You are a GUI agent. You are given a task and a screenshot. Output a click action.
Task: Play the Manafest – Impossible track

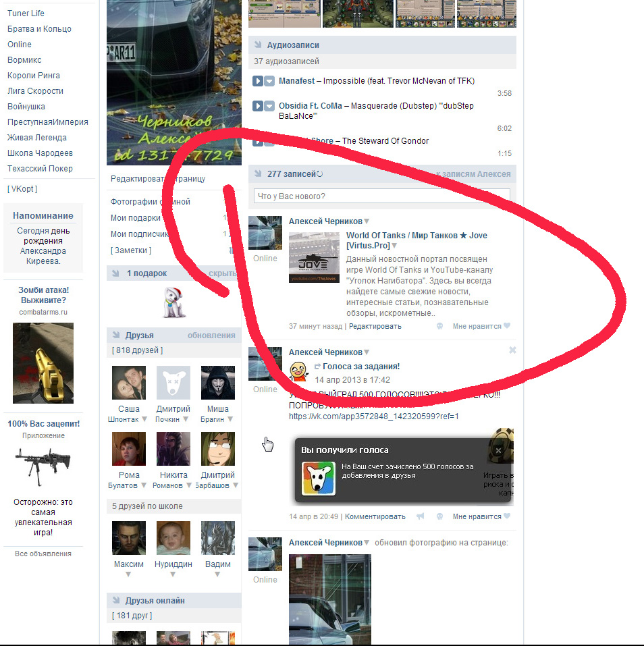click(x=257, y=81)
